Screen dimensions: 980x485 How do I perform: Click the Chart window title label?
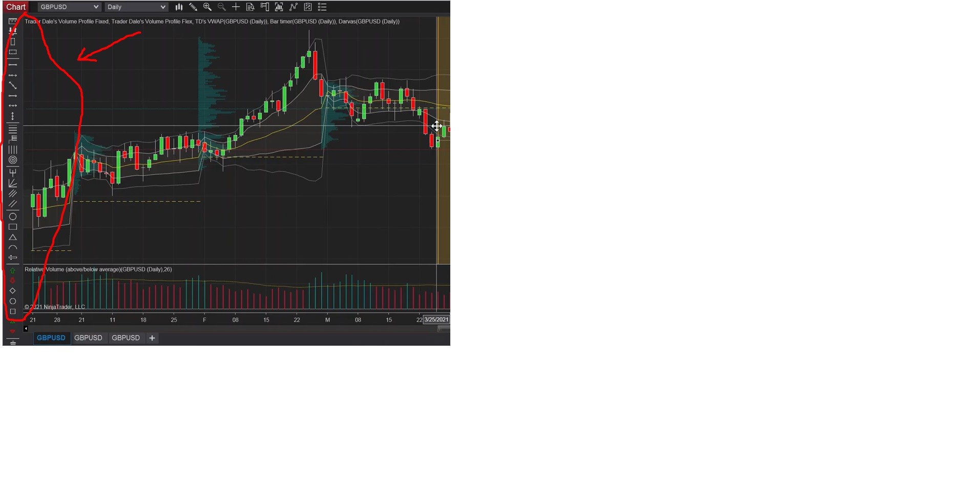click(16, 7)
